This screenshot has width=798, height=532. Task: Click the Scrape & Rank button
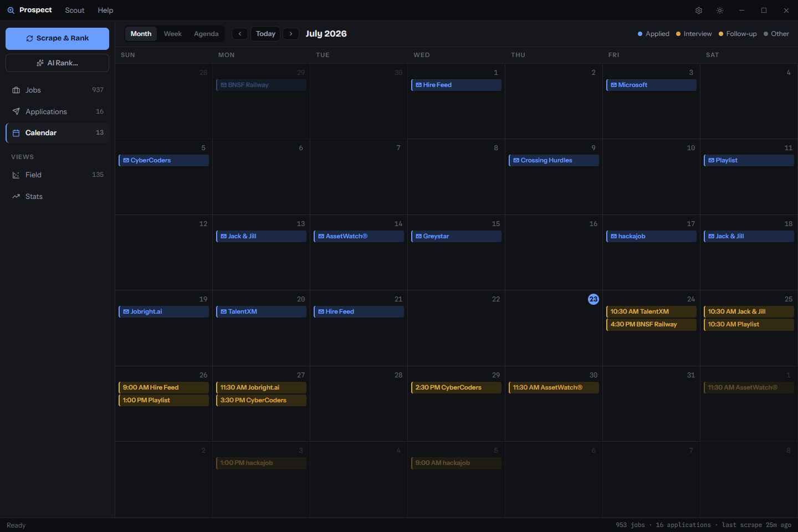pos(58,39)
